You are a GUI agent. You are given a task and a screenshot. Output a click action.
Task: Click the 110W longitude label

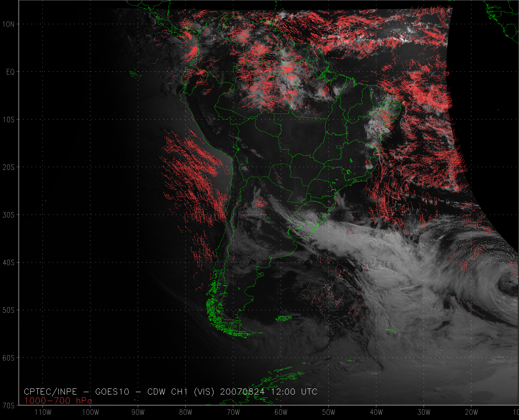43,412
